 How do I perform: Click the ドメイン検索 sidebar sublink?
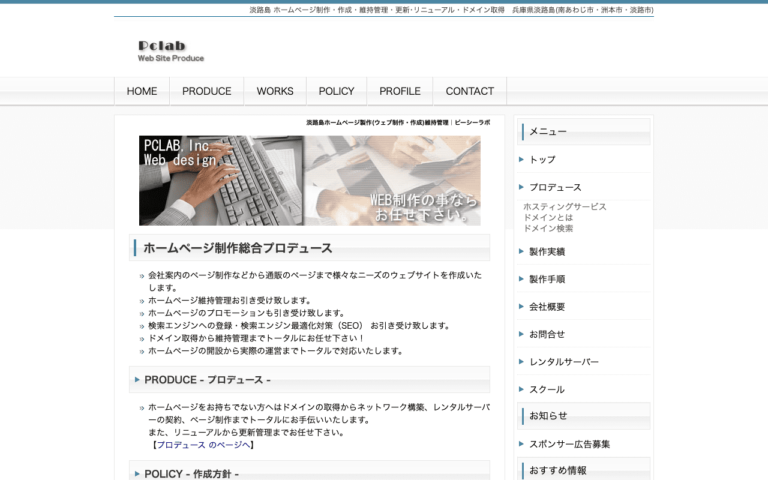548,228
